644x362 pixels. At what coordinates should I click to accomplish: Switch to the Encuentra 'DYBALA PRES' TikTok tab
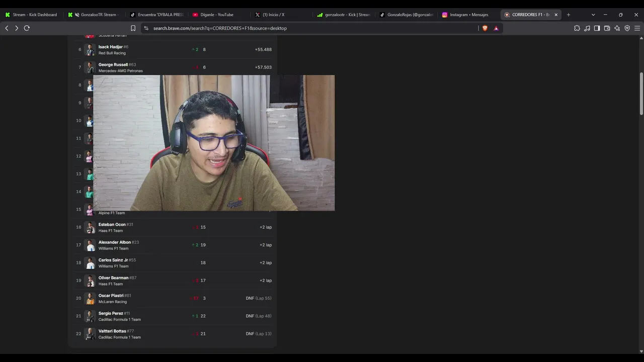(157, 15)
